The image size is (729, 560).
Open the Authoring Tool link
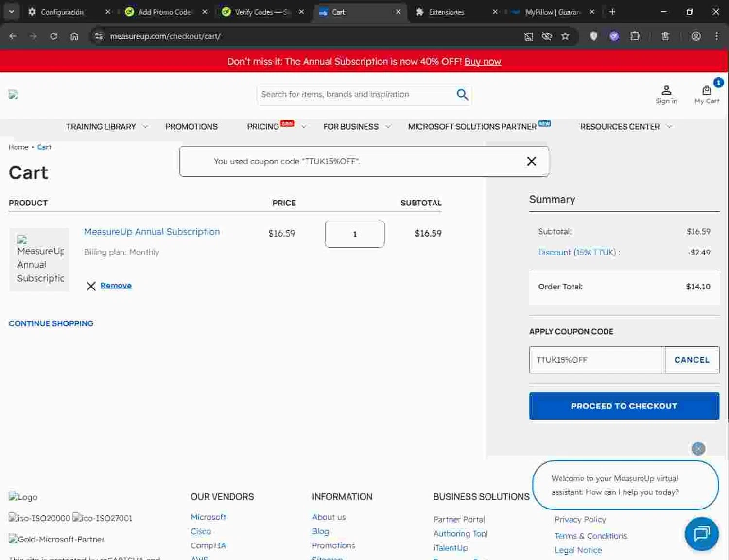click(461, 533)
